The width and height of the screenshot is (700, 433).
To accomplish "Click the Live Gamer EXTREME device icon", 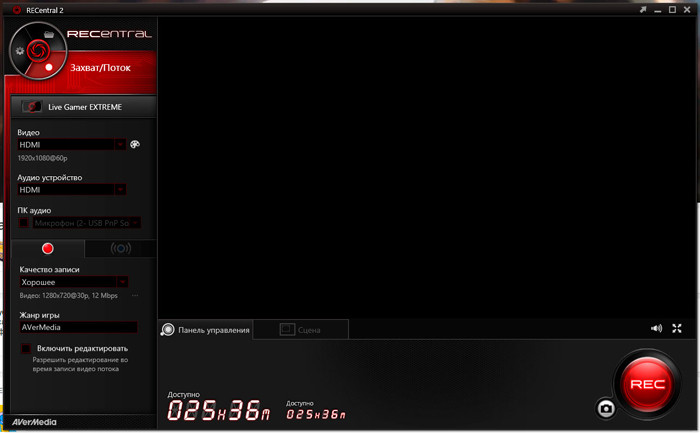I will point(31,107).
